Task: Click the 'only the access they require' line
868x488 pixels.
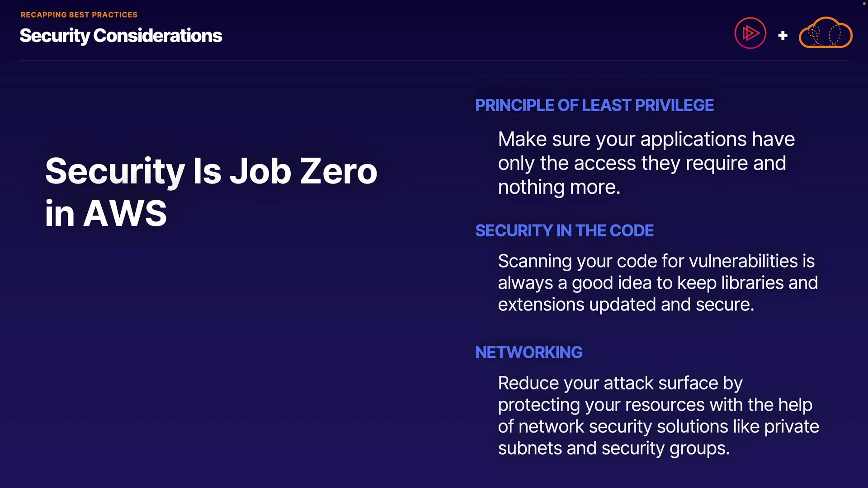Action: click(x=642, y=163)
